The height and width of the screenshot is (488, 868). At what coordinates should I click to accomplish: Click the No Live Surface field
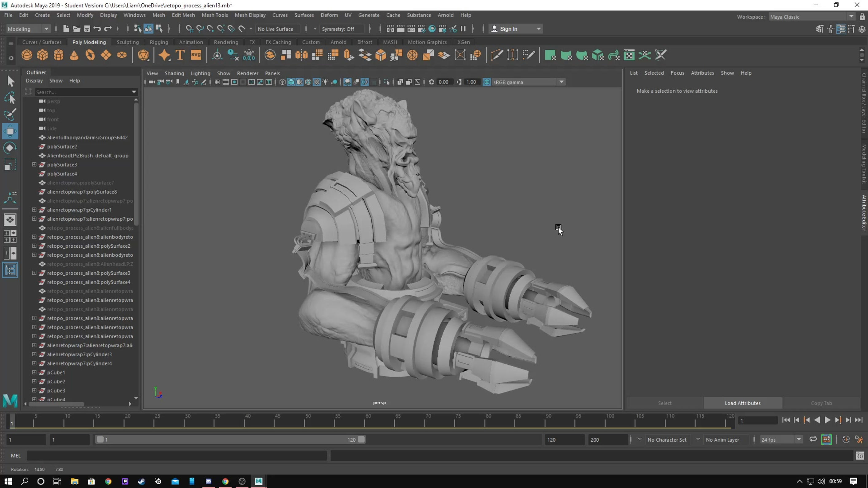[278, 29]
